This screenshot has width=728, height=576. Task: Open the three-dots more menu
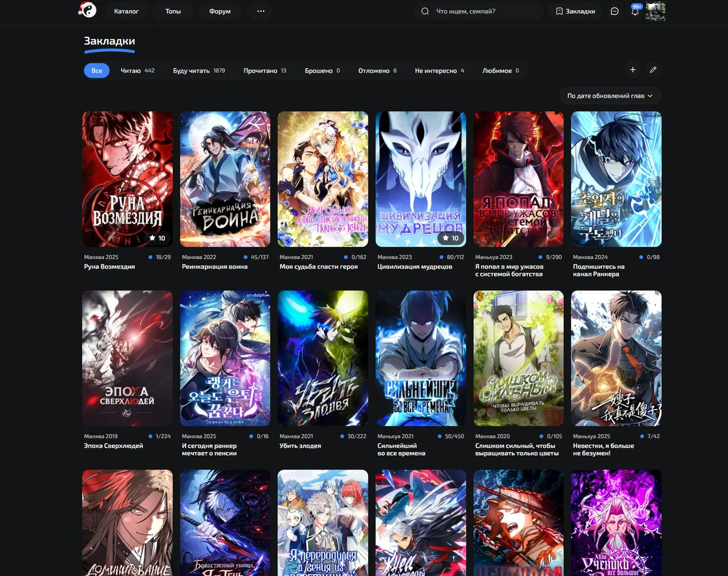[x=261, y=11]
